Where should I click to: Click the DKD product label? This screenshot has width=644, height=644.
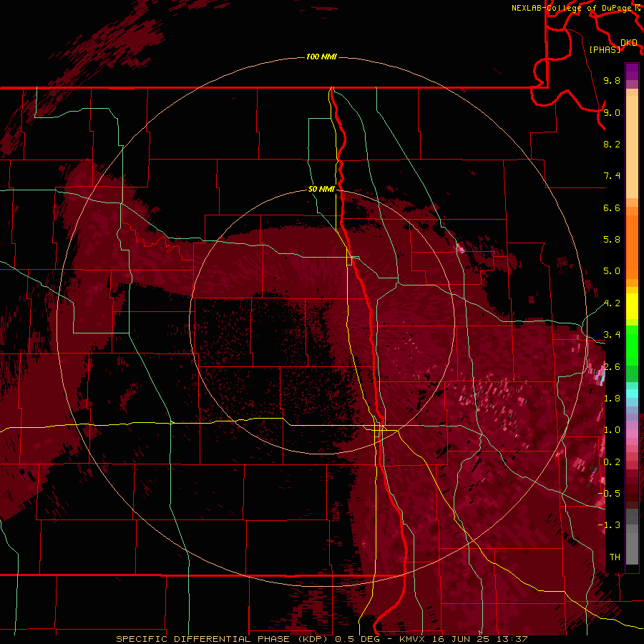click(629, 42)
